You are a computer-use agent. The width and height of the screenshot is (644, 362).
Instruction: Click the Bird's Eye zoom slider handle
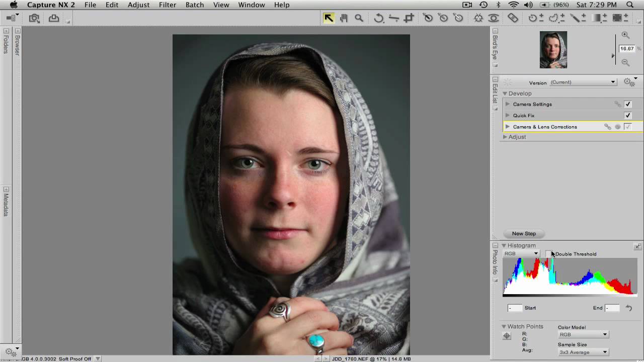[613, 56]
